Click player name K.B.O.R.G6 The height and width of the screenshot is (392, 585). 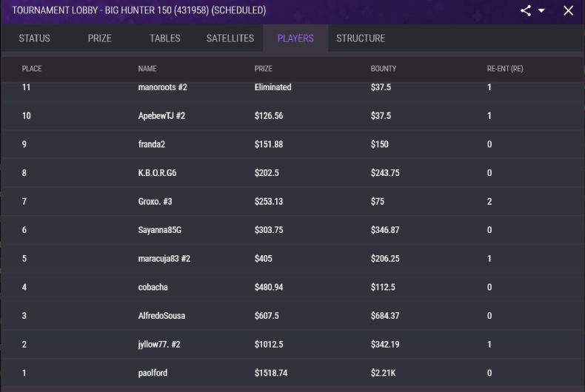pyautogui.click(x=157, y=173)
